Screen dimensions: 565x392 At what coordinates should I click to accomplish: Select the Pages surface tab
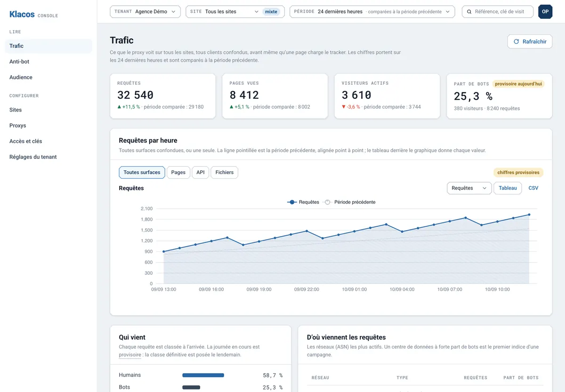178,172
